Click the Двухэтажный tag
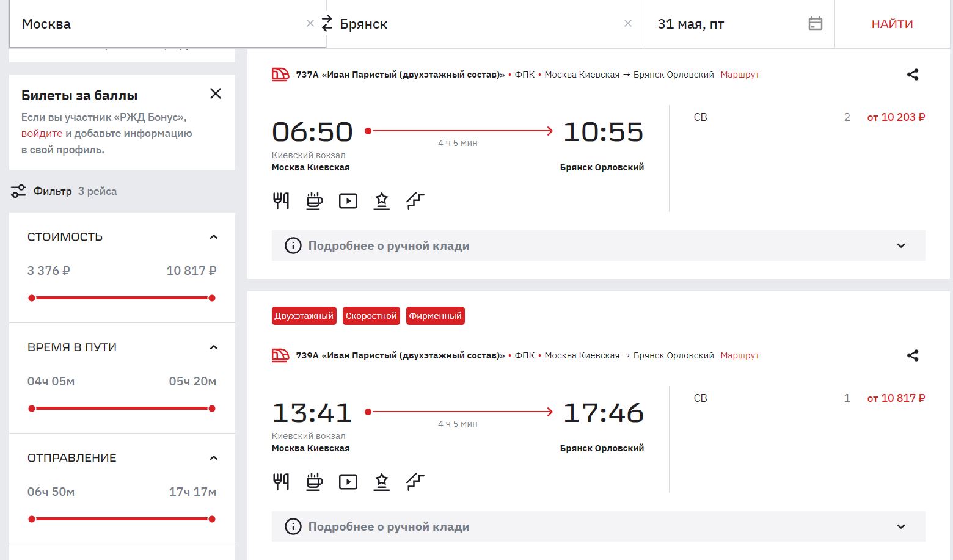953x560 pixels. click(x=304, y=316)
